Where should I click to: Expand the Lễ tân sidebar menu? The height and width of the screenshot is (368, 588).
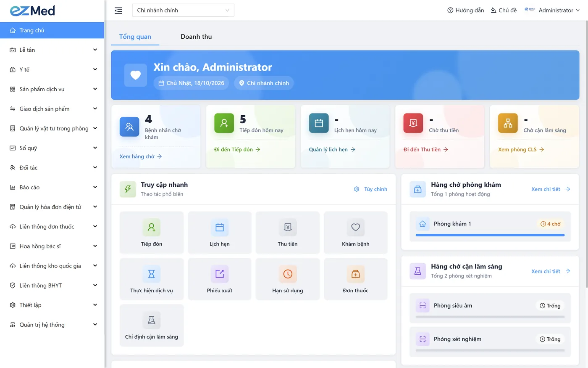point(52,50)
